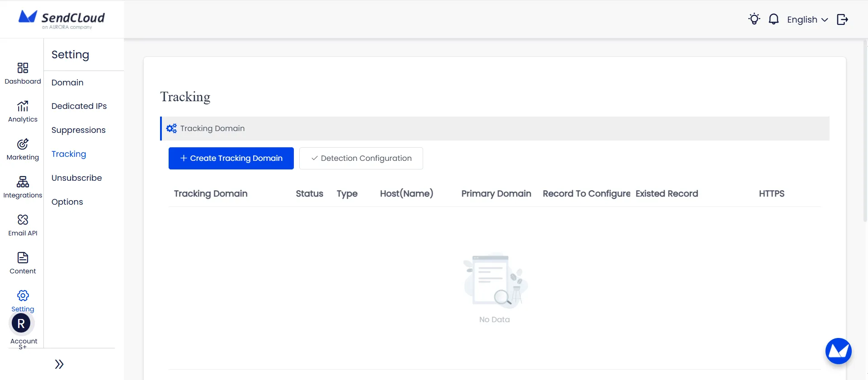Go to Unsubscribe settings

coord(77,178)
